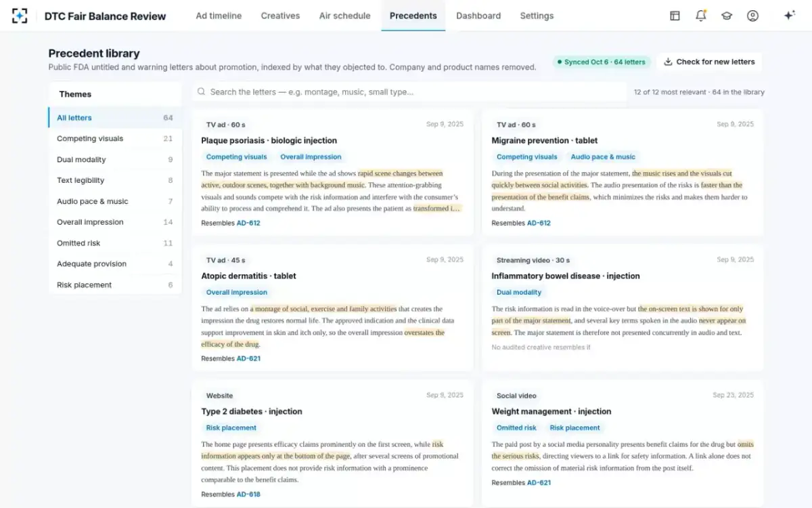Viewport: 812px width, 508px height.
Task: Click Omitted risk tag on Weight management card
Action: pyautogui.click(x=516, y=427)
